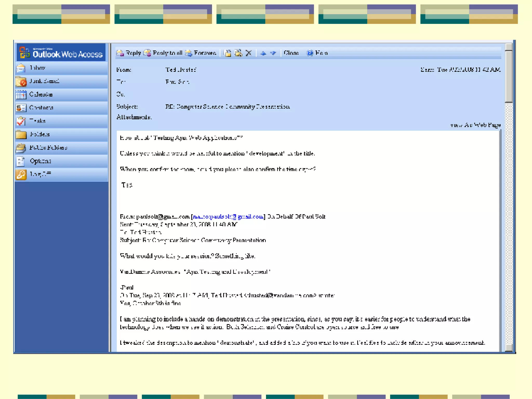Click the copy to folder icon
Viewport: 532px width, 399px height.
tap(238, 53)
